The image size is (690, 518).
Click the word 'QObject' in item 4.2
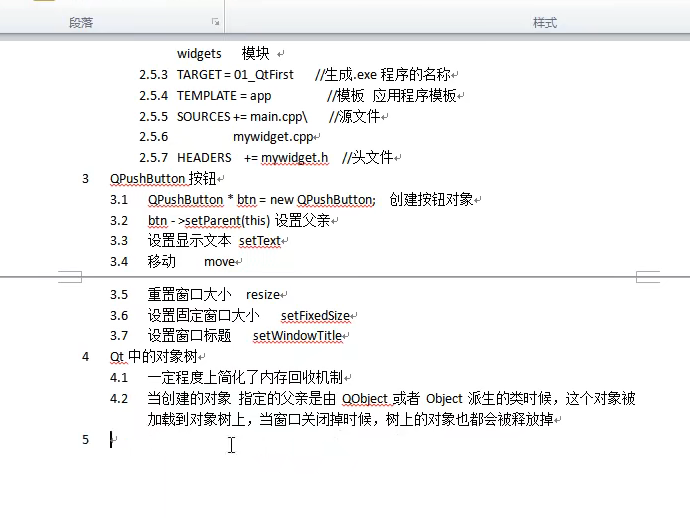(364, 399)
